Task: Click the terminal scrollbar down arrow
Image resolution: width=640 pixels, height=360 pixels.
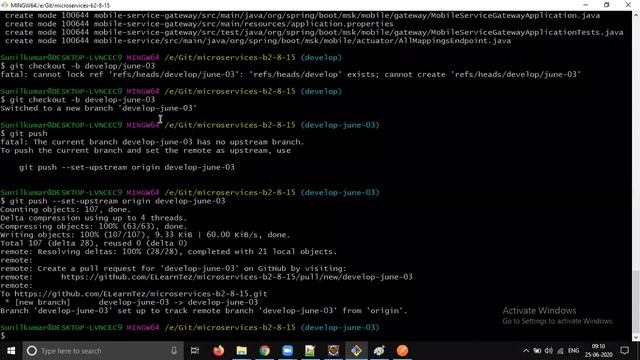Action: pyautogui.click(x=636, y=337)
